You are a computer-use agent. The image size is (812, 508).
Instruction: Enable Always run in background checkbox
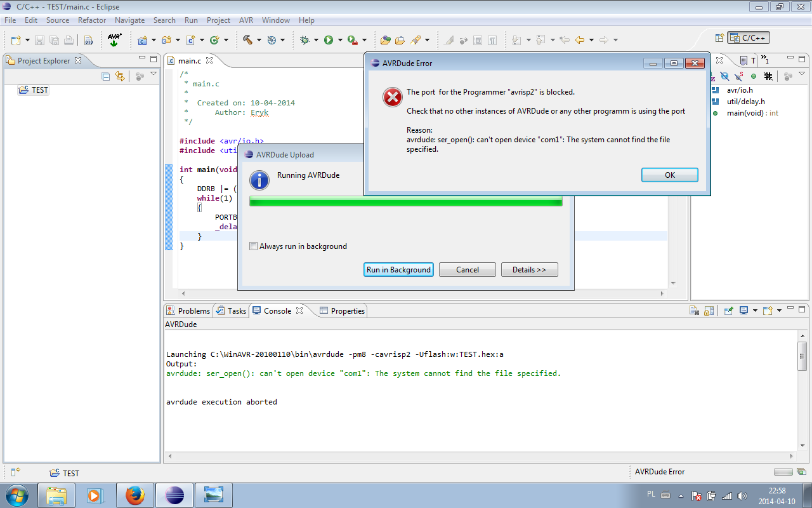[254, 246]
